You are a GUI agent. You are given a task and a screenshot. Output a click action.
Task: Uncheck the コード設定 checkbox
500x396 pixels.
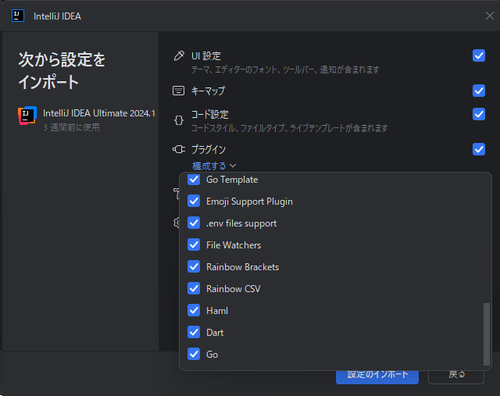(479, 114)
